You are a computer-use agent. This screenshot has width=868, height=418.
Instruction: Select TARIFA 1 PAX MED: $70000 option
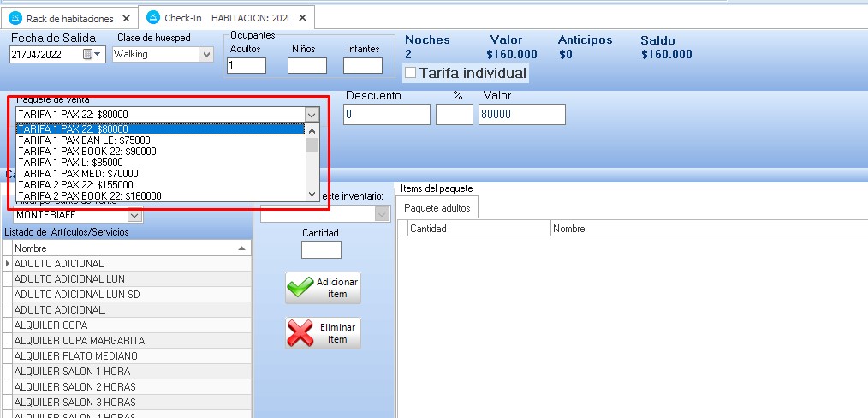tap(78, 173)
